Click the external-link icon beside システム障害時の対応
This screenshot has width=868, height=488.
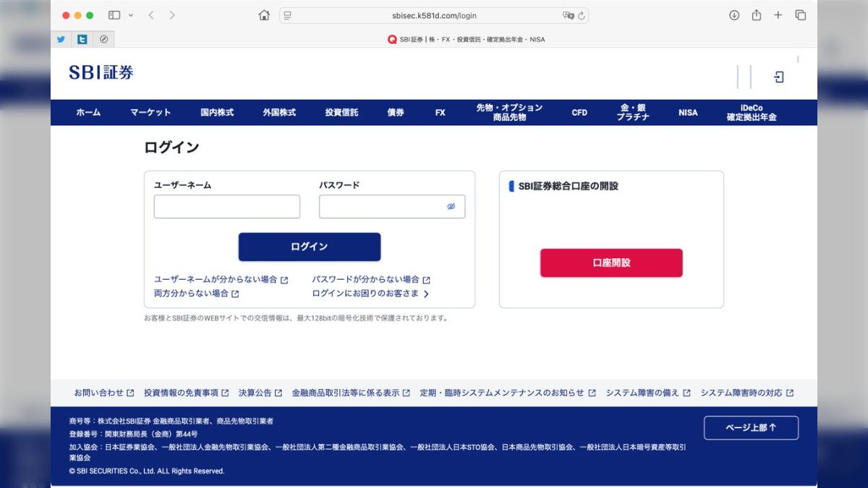(790, 393)
